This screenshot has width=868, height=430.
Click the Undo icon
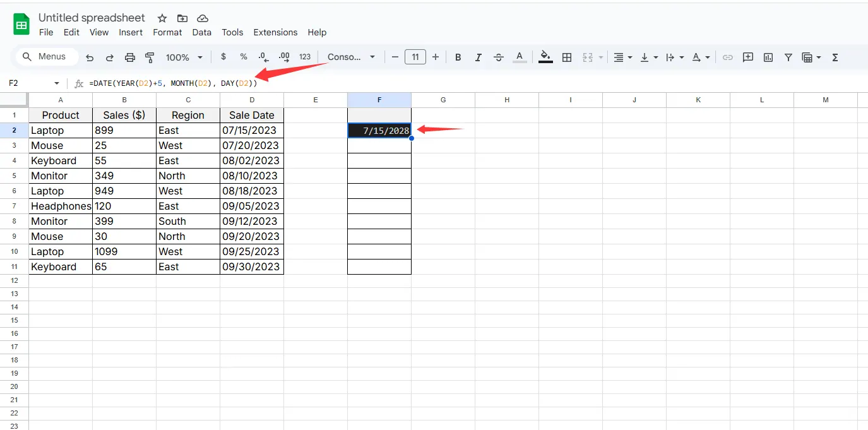(x=90, y=57)
